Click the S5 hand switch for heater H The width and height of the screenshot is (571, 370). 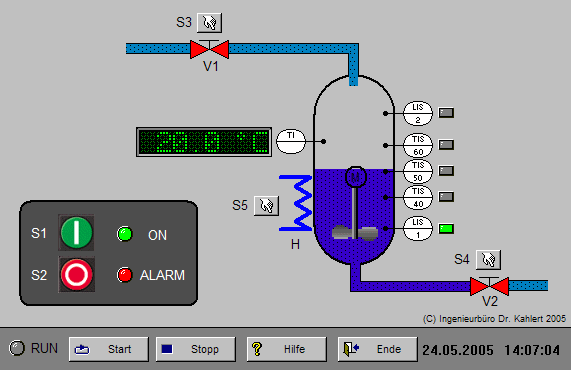coord(267,206)
